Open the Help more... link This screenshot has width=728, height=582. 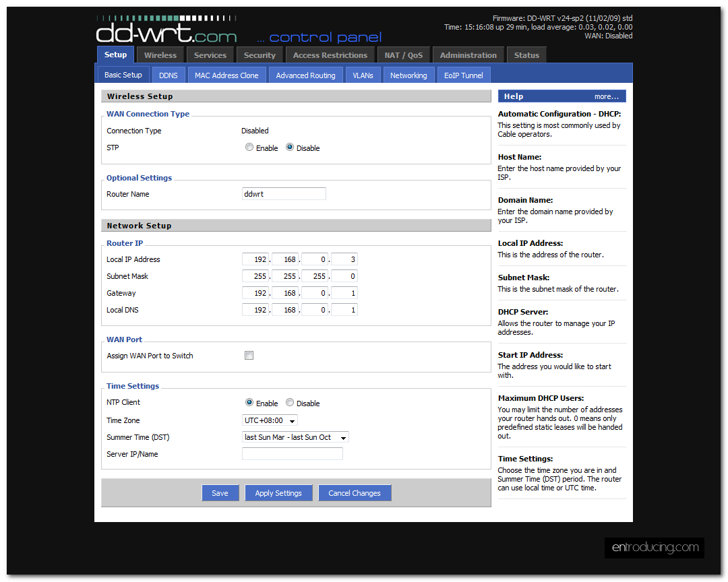607,96
